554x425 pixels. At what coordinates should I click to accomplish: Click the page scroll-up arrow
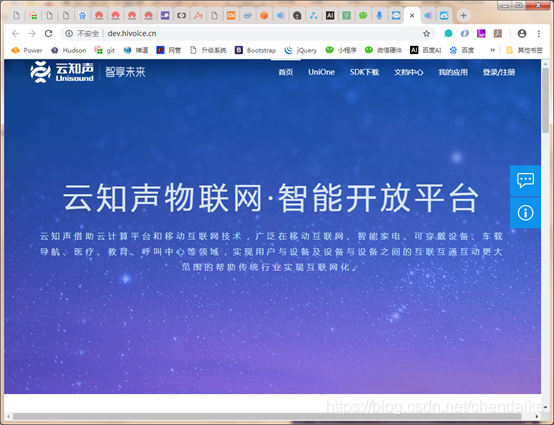click(x=545, y=64)
